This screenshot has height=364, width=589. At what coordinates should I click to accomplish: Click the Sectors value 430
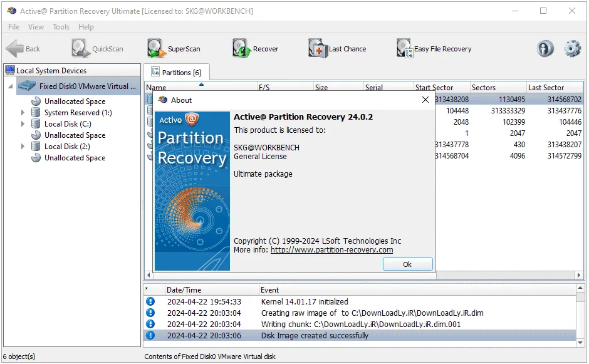click(x=519, y=144)
